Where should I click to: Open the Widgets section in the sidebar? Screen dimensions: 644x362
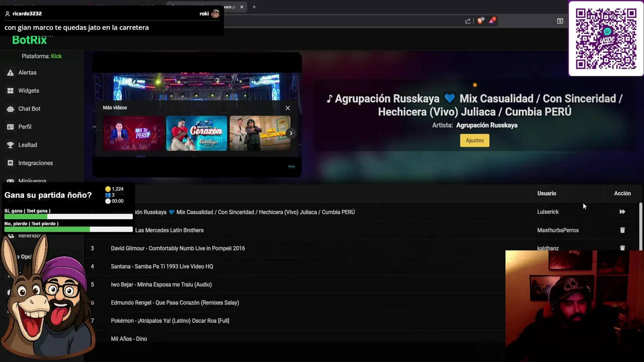28,90
